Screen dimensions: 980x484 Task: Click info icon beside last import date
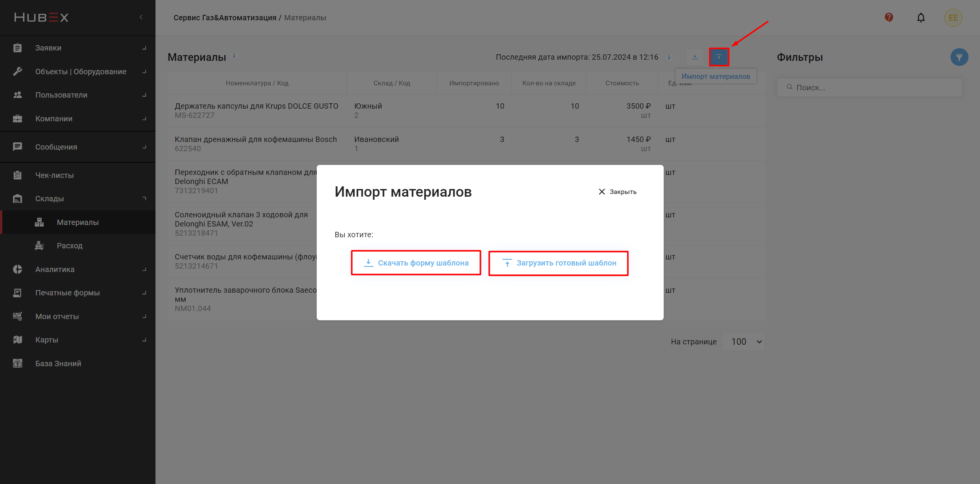(669, 57)
